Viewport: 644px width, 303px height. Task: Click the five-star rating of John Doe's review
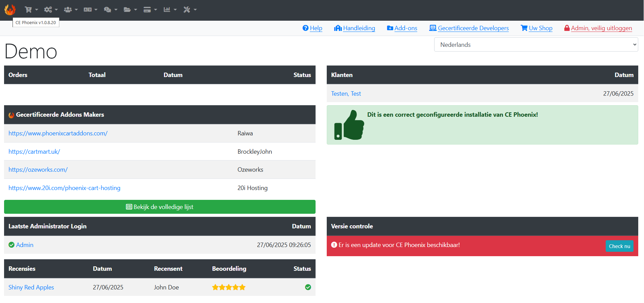[x=229, y=287]
